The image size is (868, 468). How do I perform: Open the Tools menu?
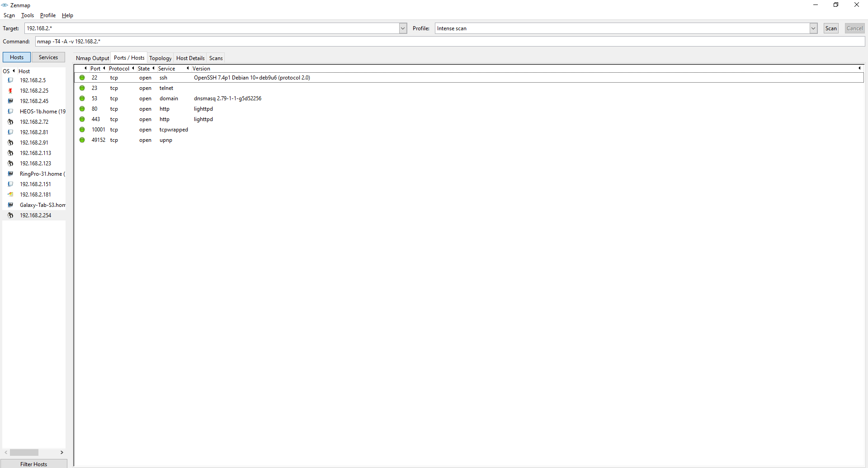click(x=28, y=15)
